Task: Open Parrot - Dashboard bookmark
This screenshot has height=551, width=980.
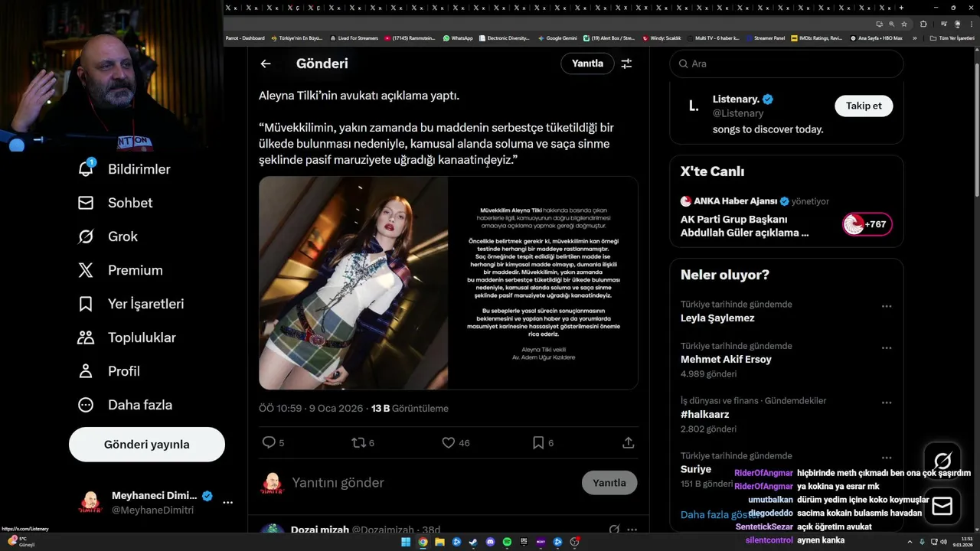Action: 245,37
